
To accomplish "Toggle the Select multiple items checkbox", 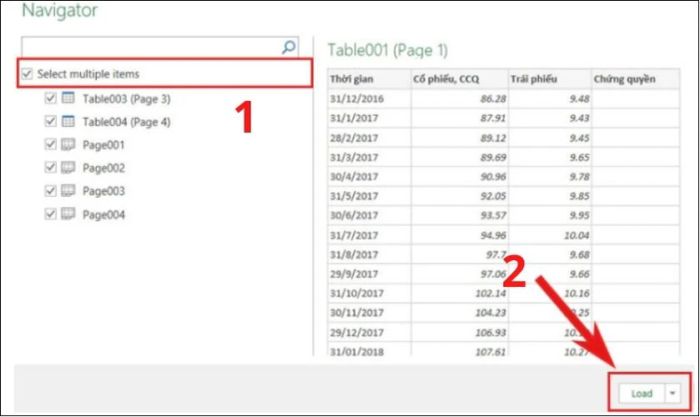I will (27, 74).
